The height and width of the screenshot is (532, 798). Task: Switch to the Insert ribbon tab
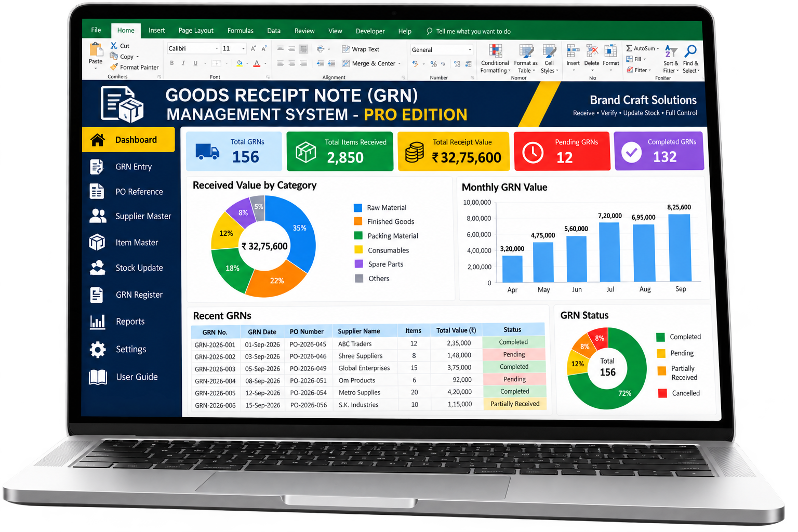tap(156, 31)
